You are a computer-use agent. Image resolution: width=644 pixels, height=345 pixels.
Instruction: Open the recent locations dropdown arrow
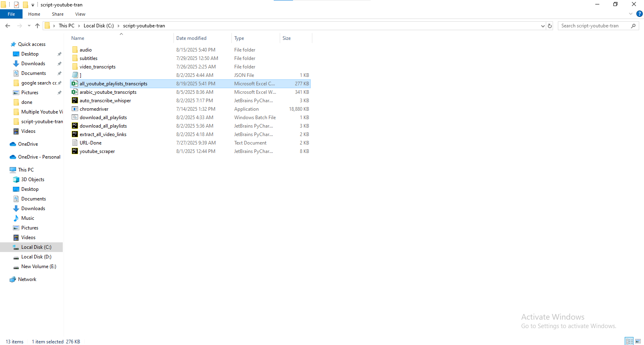(x=29, y=26)
